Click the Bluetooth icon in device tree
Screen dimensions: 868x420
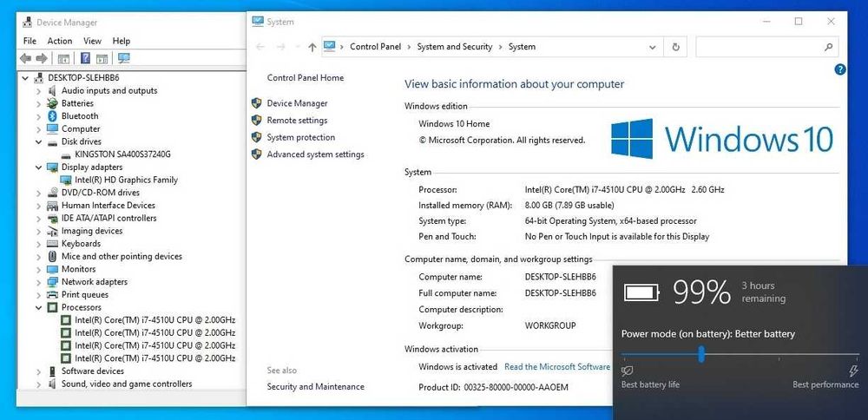pyautogui.click(x=53, y=116)
